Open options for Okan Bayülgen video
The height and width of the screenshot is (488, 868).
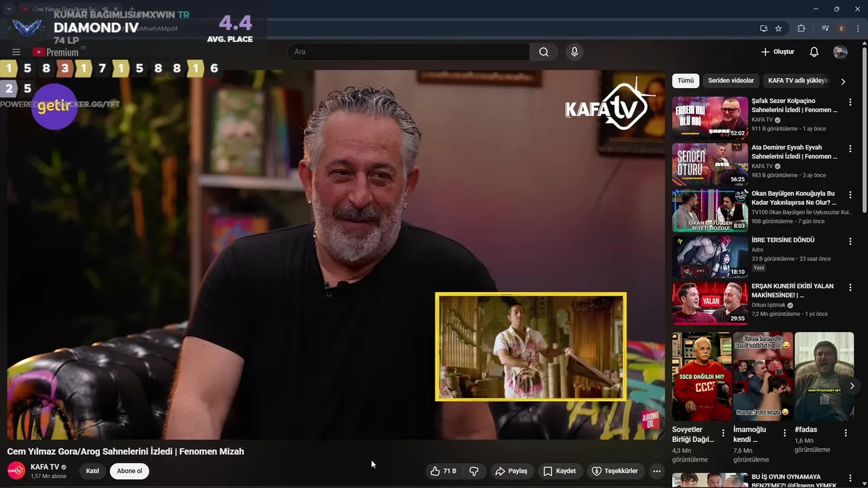click(x=850, y=195)
